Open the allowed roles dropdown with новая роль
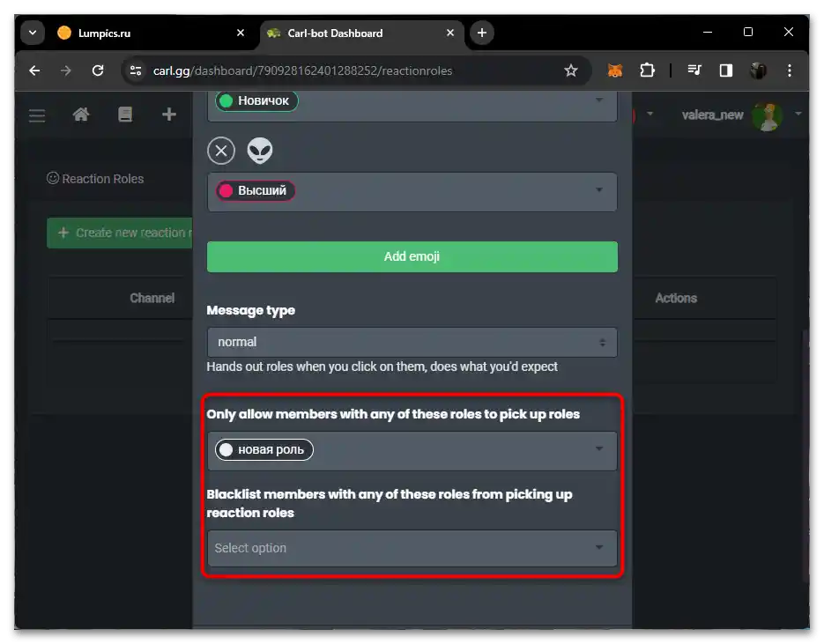The image size is (824, 644). 412,451
